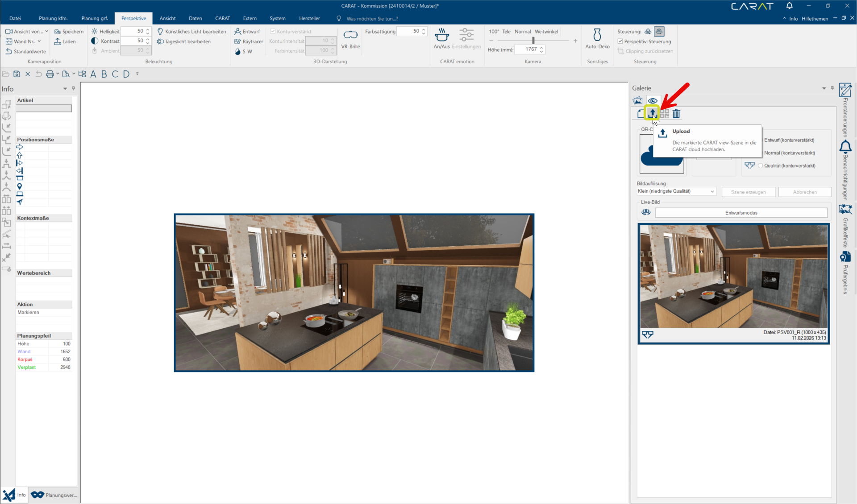Viewport: 857px width, 504px height.
Task: Disable the Perspektiv-Steuerung checkbox
Action: (620, 41)
